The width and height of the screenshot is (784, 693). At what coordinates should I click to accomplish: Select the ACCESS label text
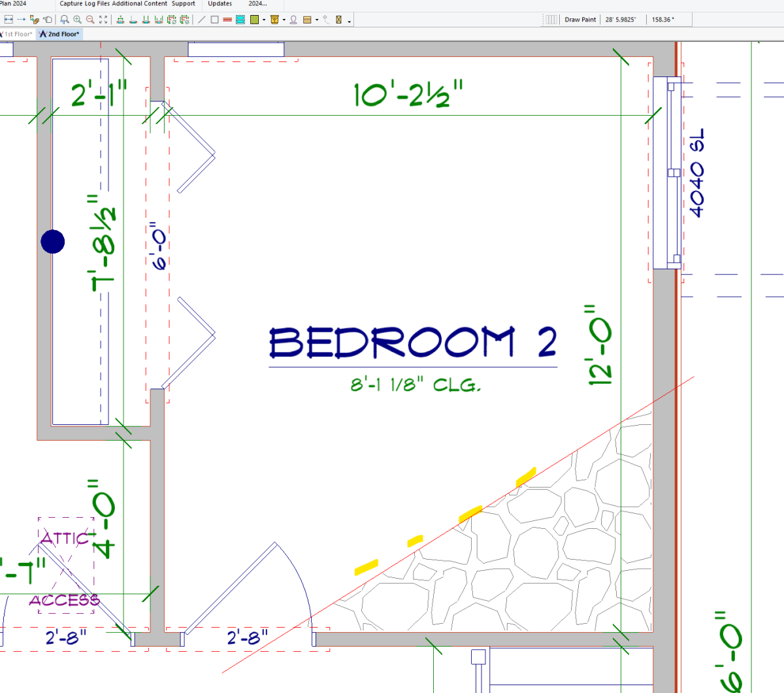point(64,600)
